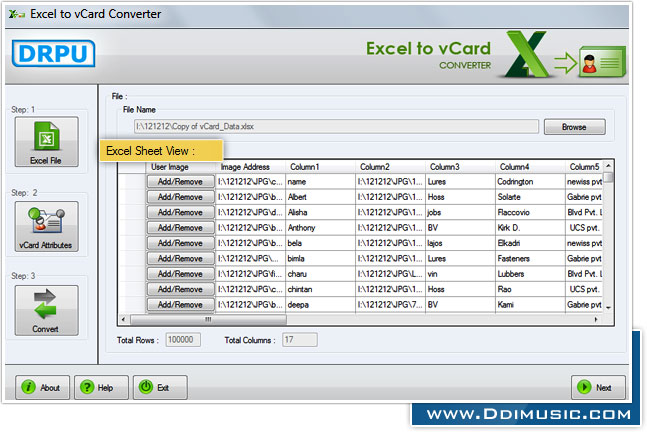This screenshot has height=432, width=647.
Task: Click Step 3 Convert arrows button
Action: click(x=47, y=310)
